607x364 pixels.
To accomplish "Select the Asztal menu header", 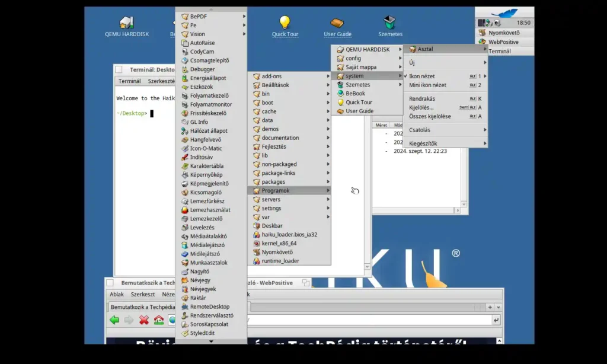I will 445,49.
